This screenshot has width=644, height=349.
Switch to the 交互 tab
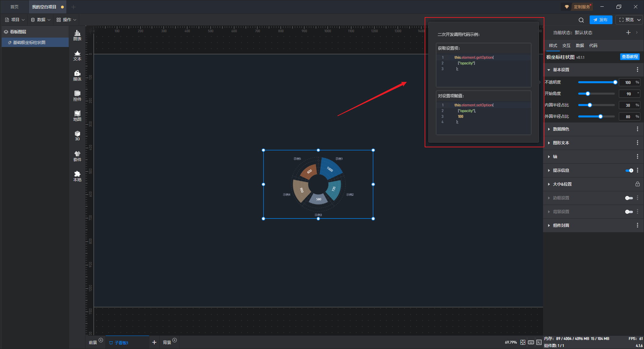(x=566, y=46)
